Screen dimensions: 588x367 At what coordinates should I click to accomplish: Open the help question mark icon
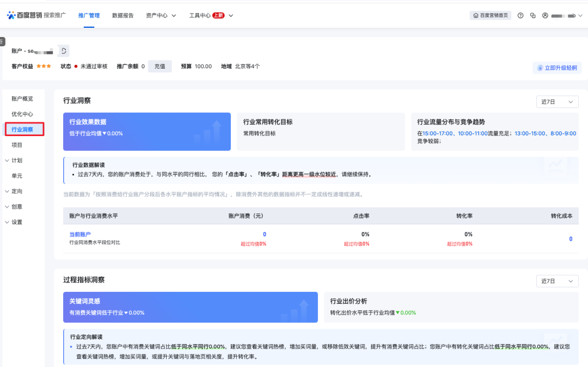pyautogui.click(x=520, y=15)
